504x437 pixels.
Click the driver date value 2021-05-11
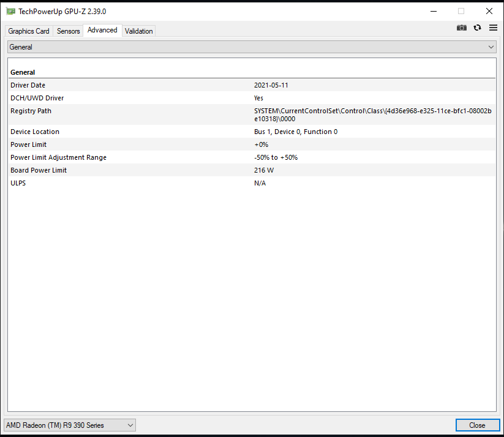point(271,85)
